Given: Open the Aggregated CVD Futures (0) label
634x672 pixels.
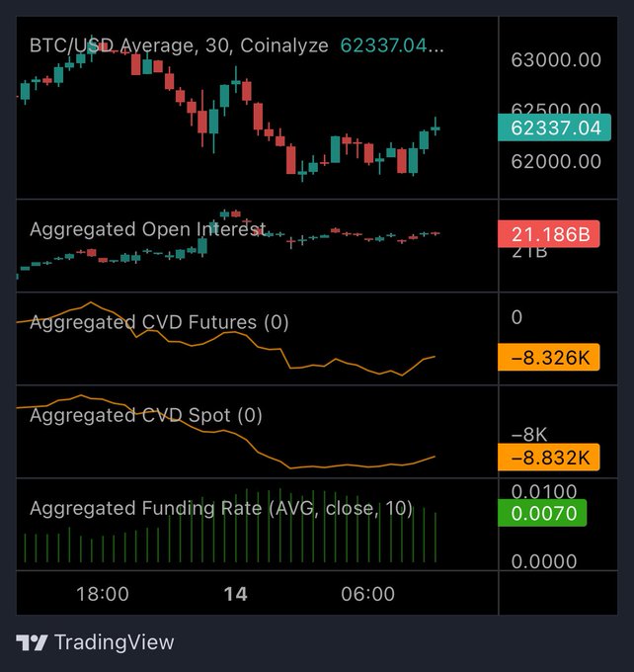Looking at the screenshot, I should click(x=159, y=322).
